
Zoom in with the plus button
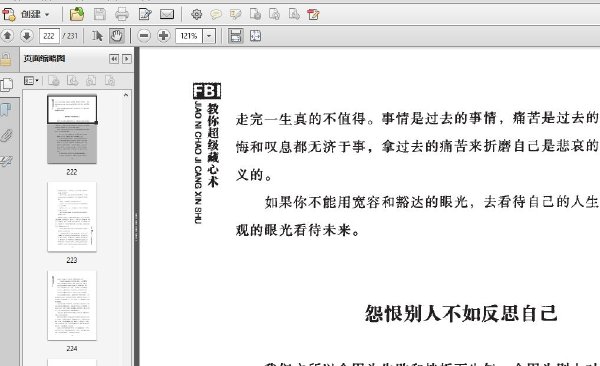[x=163, y=36]
